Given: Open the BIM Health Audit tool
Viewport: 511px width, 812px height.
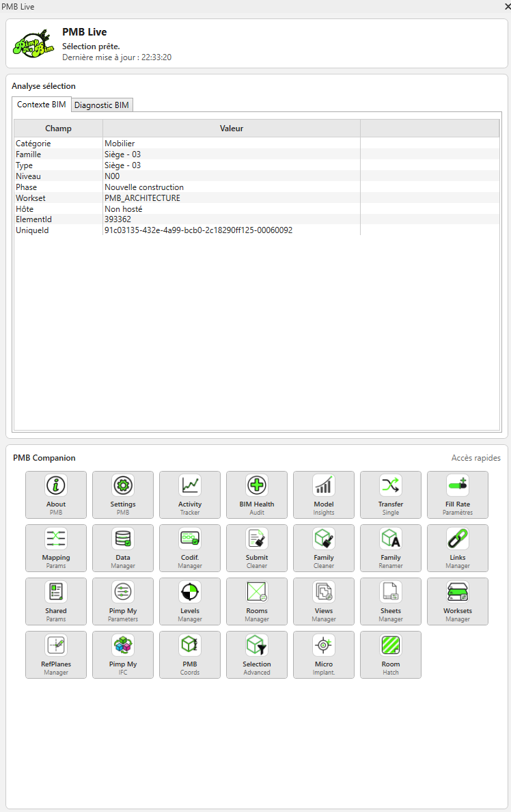Looking at the screenshot, I should (x=257, y=495).
